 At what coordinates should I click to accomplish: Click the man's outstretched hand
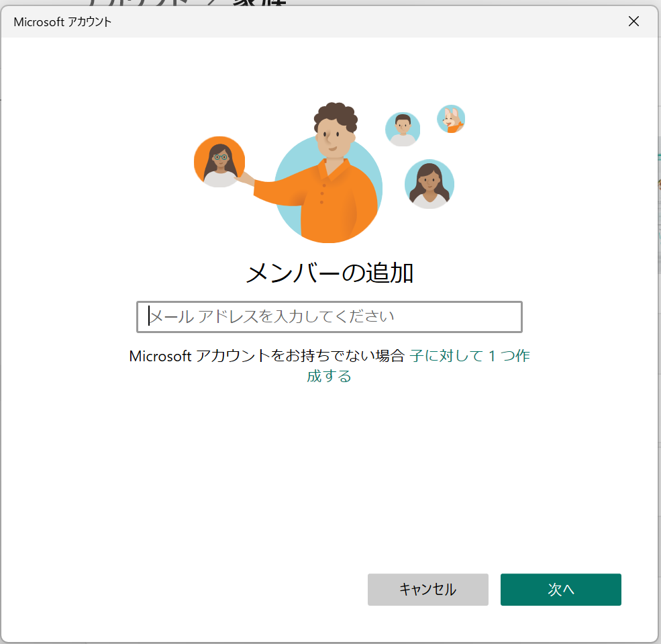246,179
